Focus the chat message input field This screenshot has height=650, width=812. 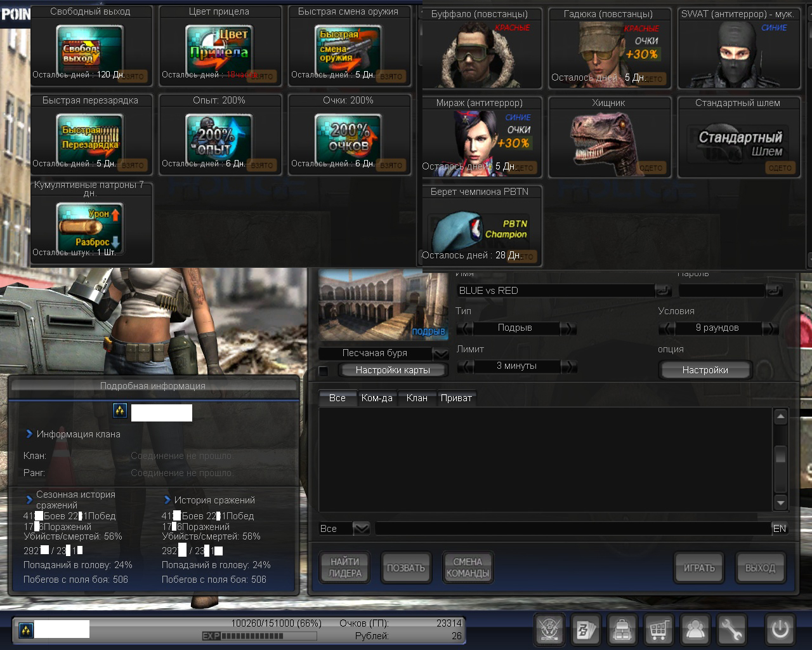point(573,528)
